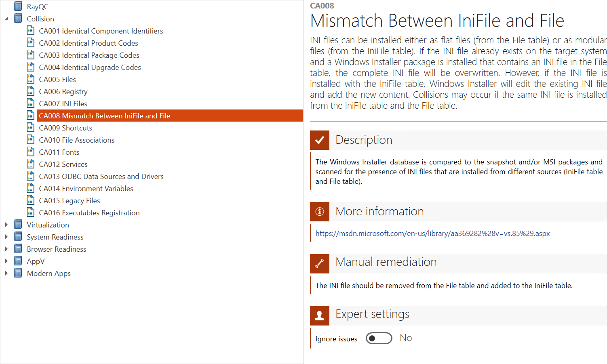Select the highlighted CA008 Mismatch item
This screenshot has height=364, width=607.
(x=104, y=116)
